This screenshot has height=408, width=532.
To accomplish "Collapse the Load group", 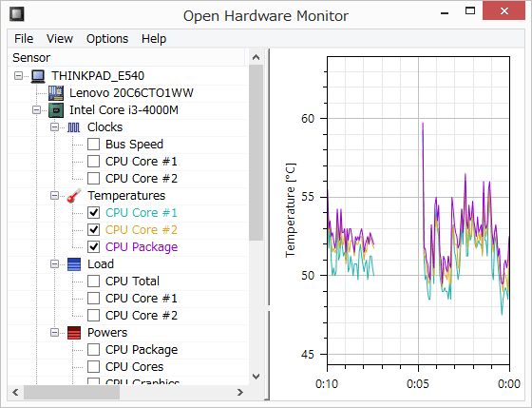I will tap(54, 264).
